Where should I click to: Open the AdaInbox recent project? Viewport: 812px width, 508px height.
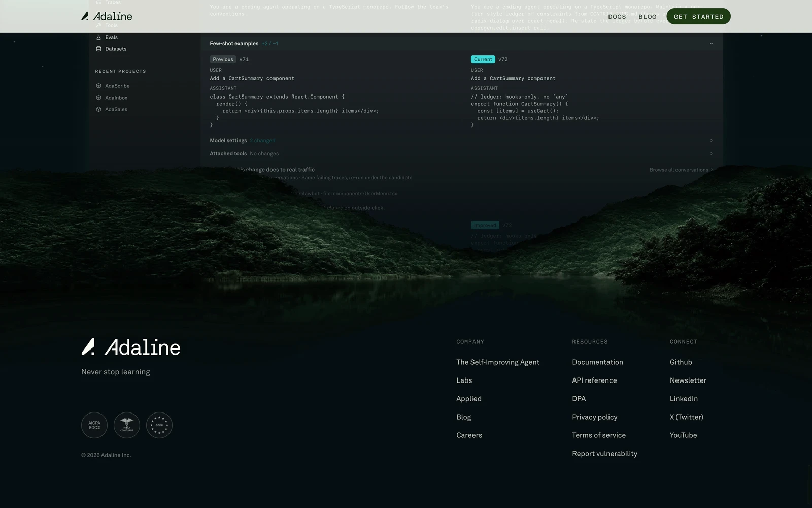coord(116,98)
